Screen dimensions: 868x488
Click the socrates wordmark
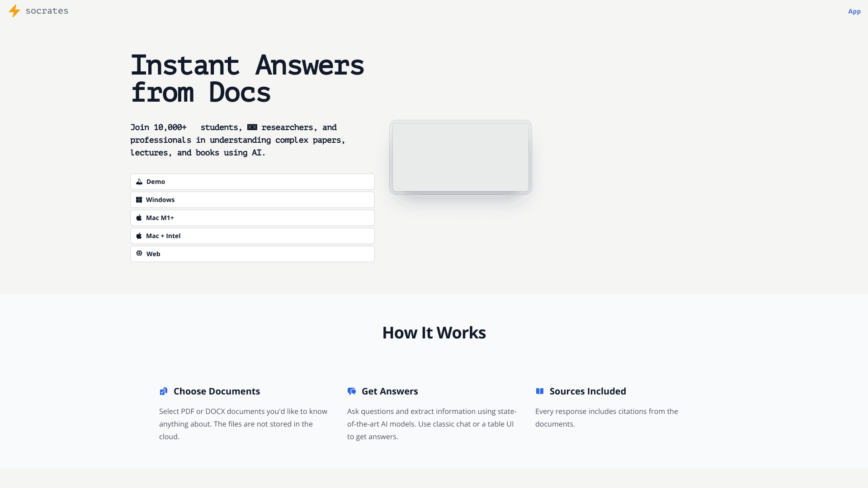pos(47,11)
